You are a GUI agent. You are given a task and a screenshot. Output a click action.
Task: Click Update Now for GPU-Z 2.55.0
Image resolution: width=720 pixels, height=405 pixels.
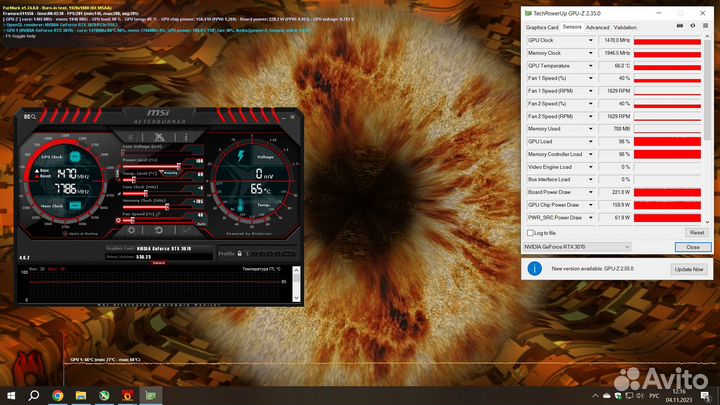coord(689,269)
